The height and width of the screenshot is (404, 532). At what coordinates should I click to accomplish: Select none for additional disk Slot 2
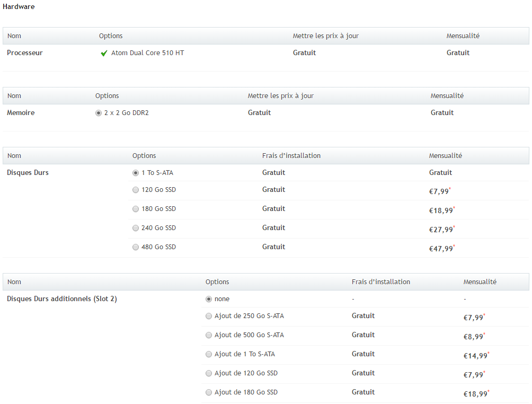click(x=209, y=299)
